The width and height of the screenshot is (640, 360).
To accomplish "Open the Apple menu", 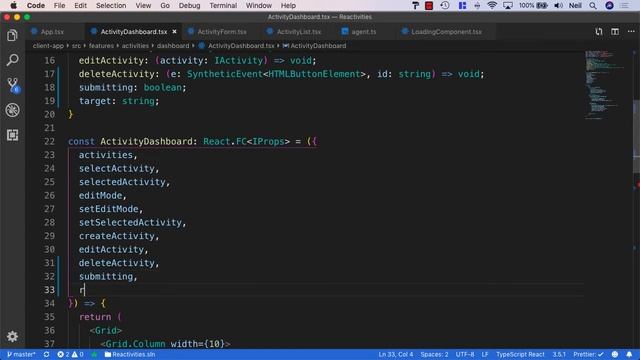I will pyautogui.click(x=13, y=5).
